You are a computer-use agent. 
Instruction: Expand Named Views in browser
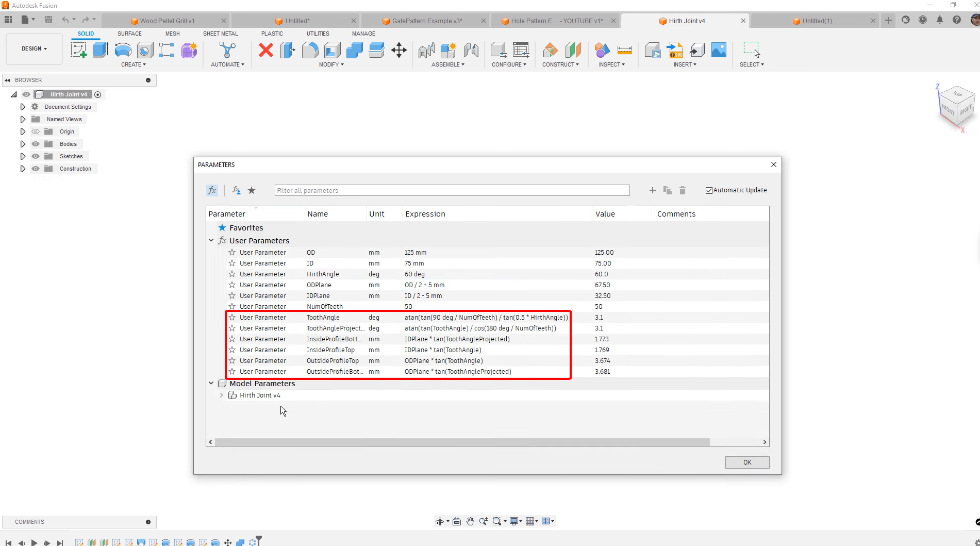tap(23, 119)
